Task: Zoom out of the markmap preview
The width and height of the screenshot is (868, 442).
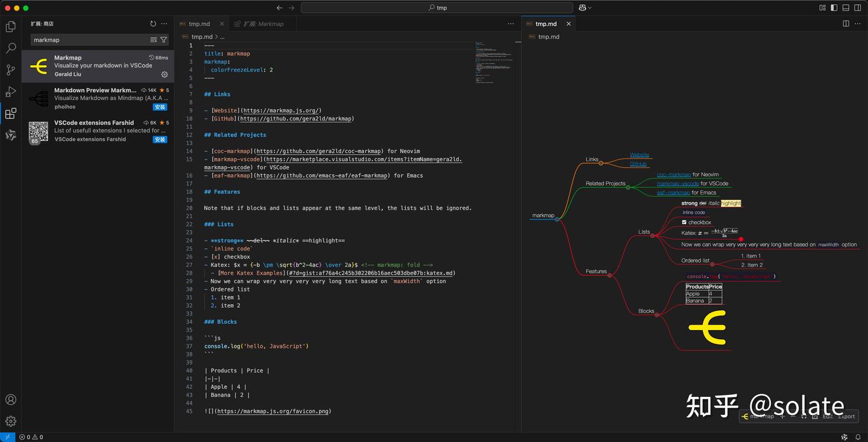Action: tap(794, 416)
